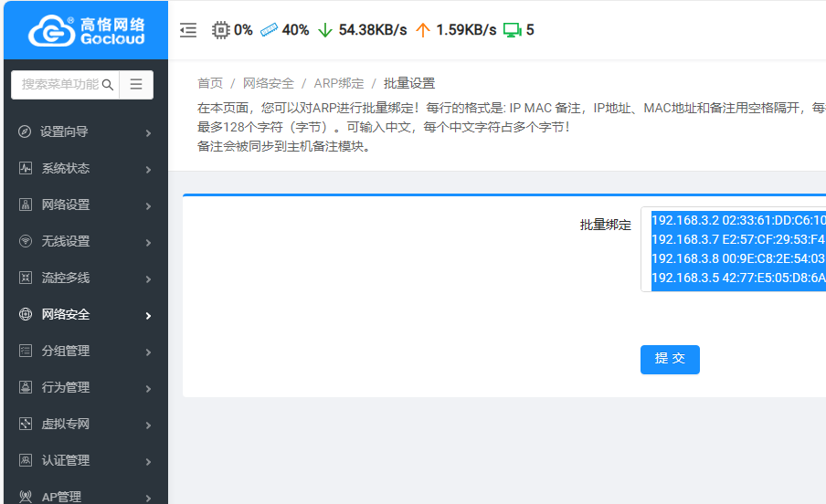Expand 网络设置 chevron
The image size is (826, 504).
click(x=149, y=206)
